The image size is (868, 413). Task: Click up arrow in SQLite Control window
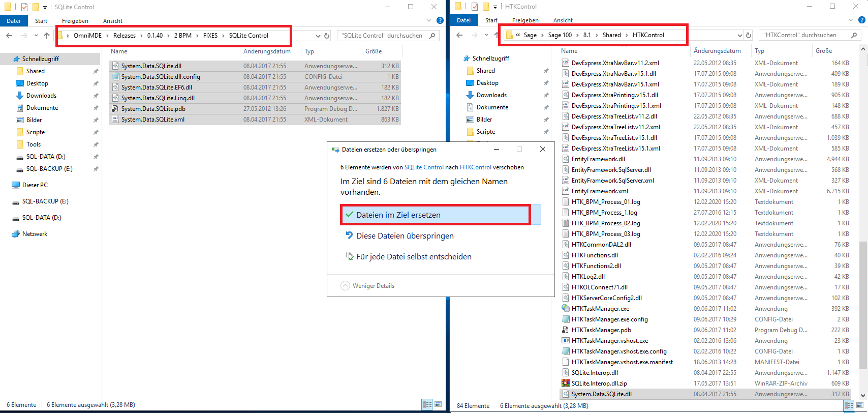[47, 36]
